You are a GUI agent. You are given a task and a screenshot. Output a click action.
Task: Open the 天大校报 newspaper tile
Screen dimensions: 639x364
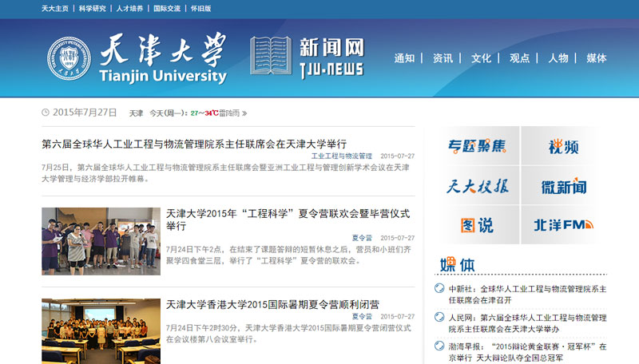coord(476,187)
